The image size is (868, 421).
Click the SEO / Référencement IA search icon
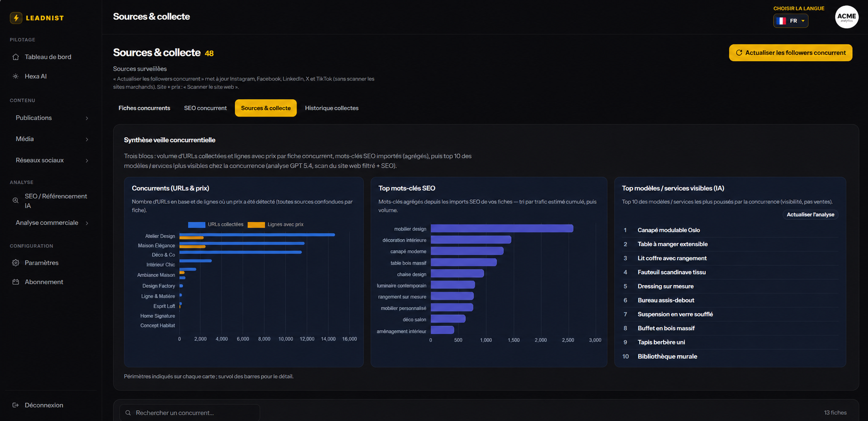pyautogui.click(x=15, y=200)
